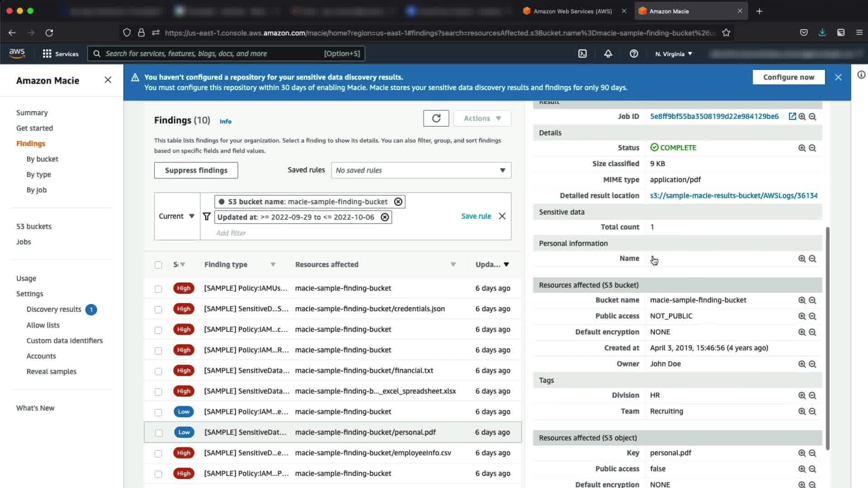Navigate to S3 buckets in sidebar
Viewport: 868px width, 488px height.
click(34, 226)
